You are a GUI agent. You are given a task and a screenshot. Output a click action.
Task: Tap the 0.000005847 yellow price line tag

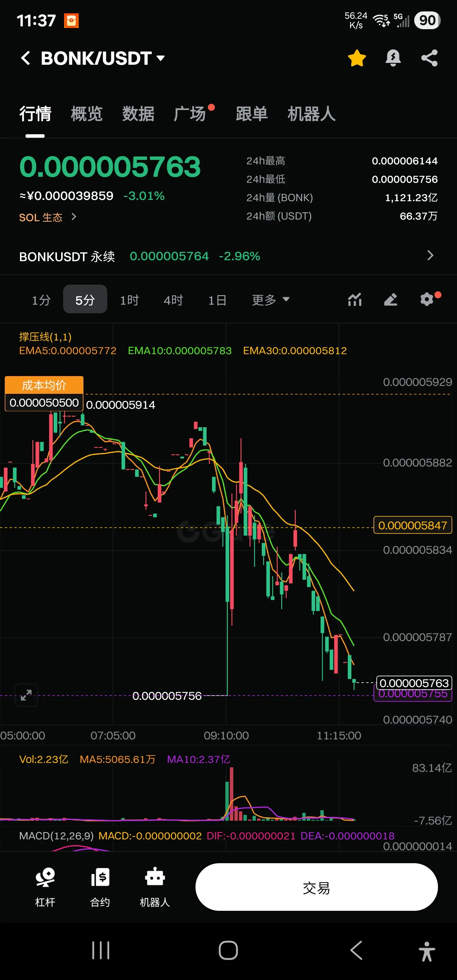tap(413, 525)
